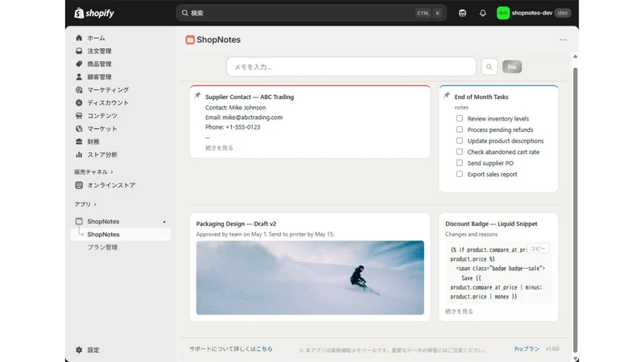Image resolution: width=644 pixels, height=362 pixels.
Task: Open the three-dot more menu
Action: point(563,39)
